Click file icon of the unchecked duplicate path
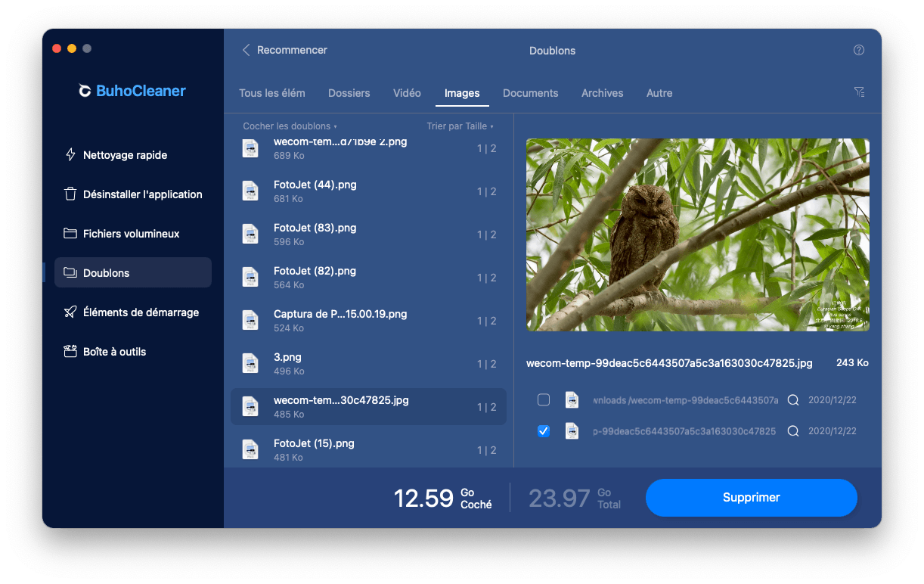This screenshot has height=584, width=924. point(572,400)
